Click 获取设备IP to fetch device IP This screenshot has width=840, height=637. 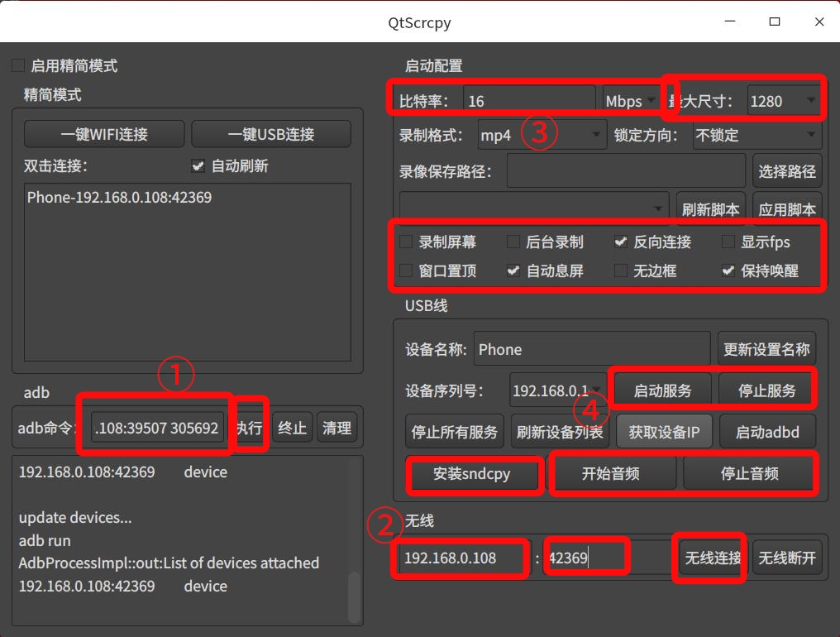tap(664, 431)
